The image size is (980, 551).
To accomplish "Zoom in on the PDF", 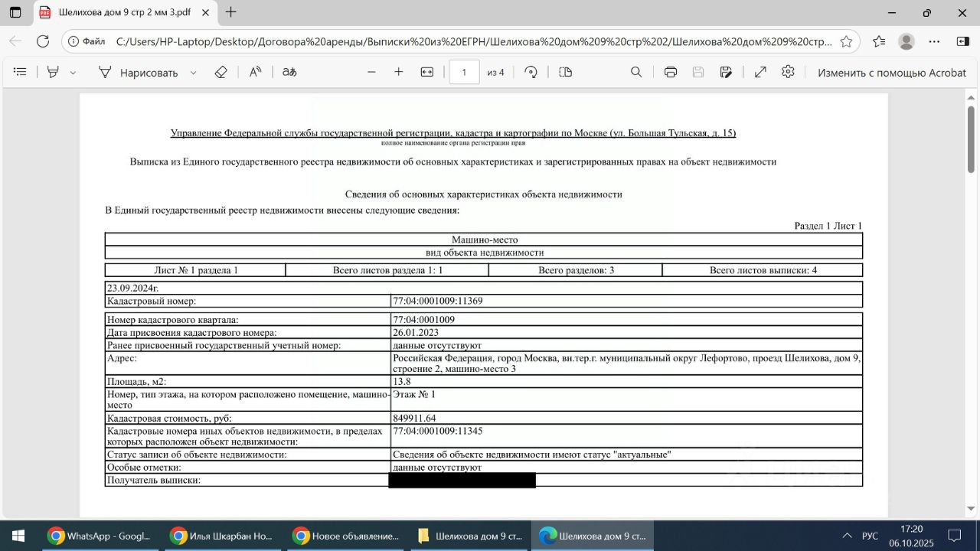I will (x=398, y=72).
